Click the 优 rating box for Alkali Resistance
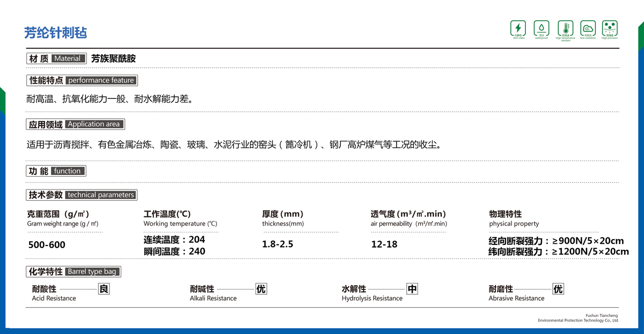644x334 pixels. point(261,289)
